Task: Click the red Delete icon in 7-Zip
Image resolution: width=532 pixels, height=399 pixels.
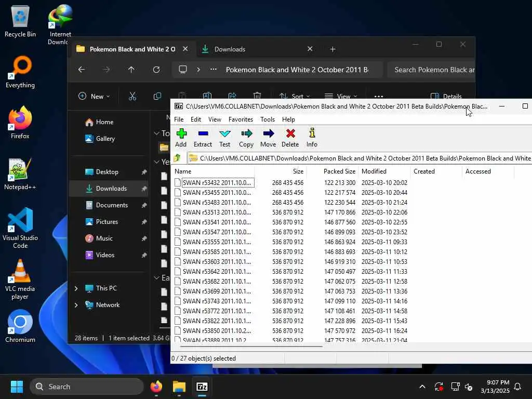Action: pos(290,138)
